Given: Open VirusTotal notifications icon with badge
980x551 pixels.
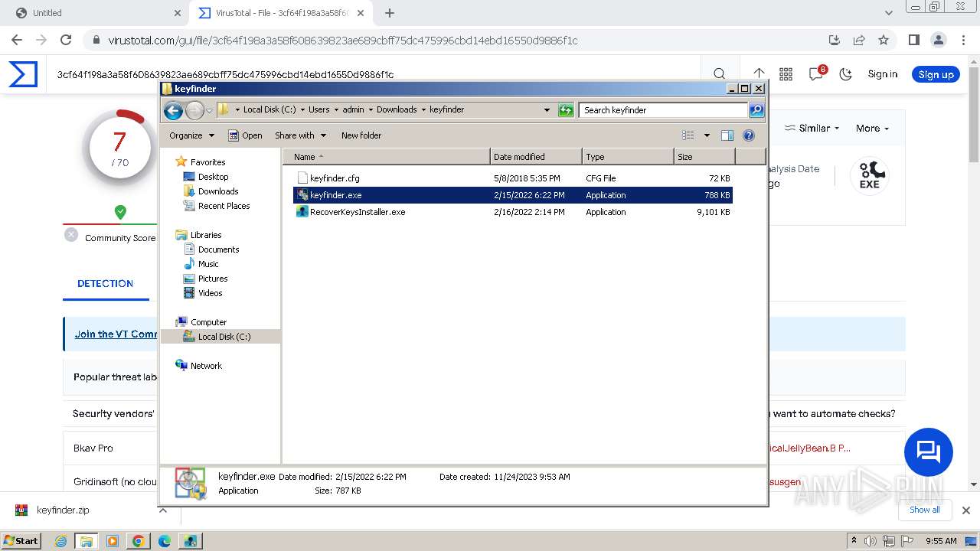Looking at the screenshot, I should tap(817, 73).
